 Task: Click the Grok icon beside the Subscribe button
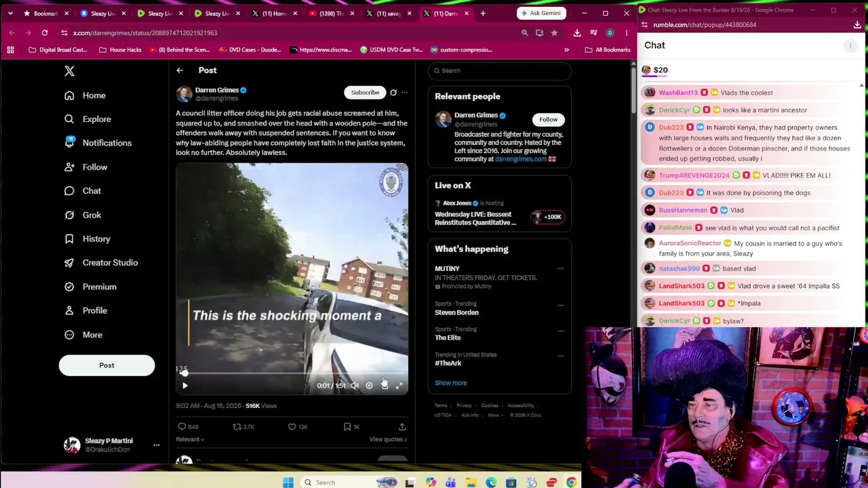point(393,92)
